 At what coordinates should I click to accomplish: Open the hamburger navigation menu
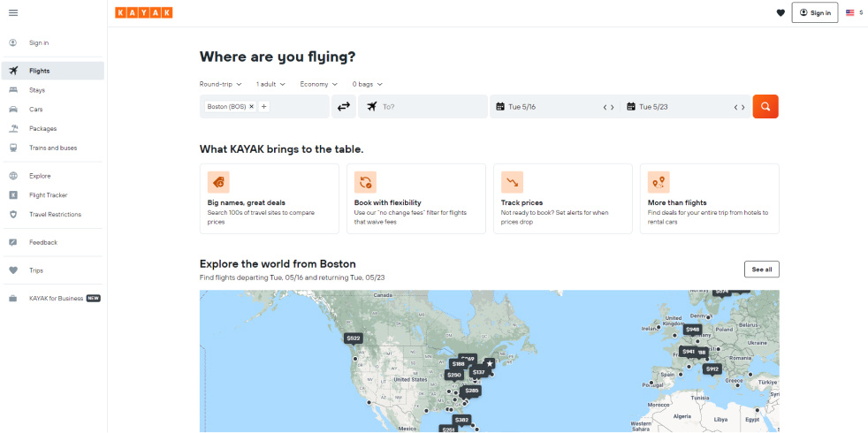tap(13, 12)
